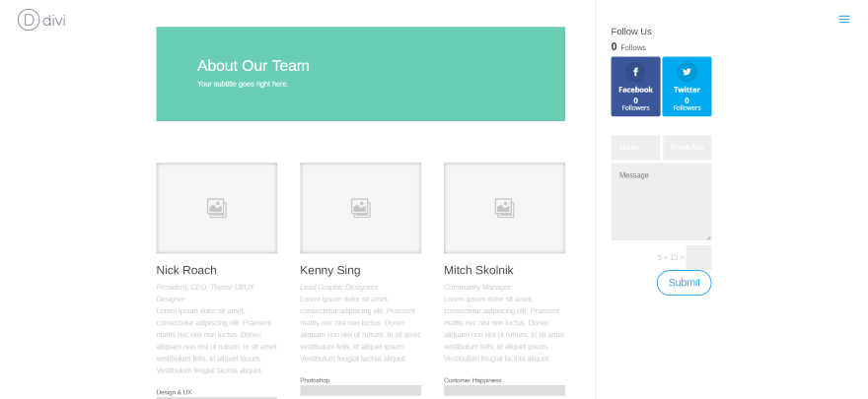This screenshot has height=399, width=868.
Task: Click Mitch Skolnik's image placeholder icon
Action: (504, 208)
